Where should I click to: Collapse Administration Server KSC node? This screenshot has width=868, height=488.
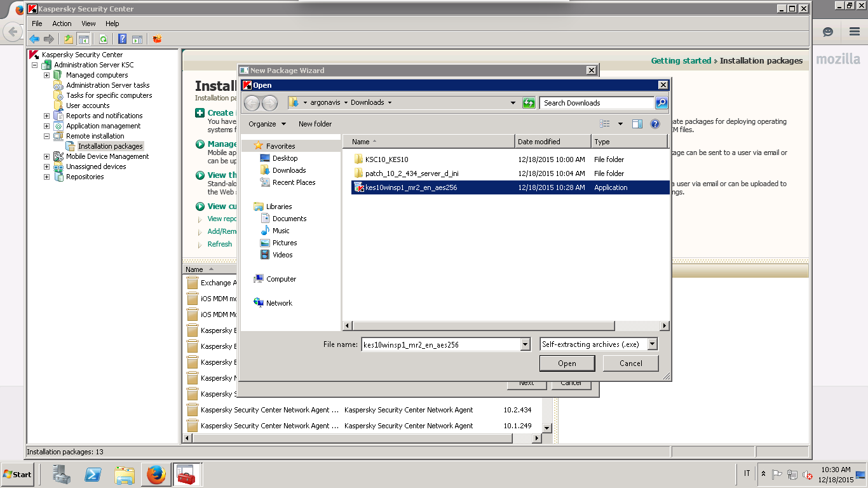tap(34, 65)
